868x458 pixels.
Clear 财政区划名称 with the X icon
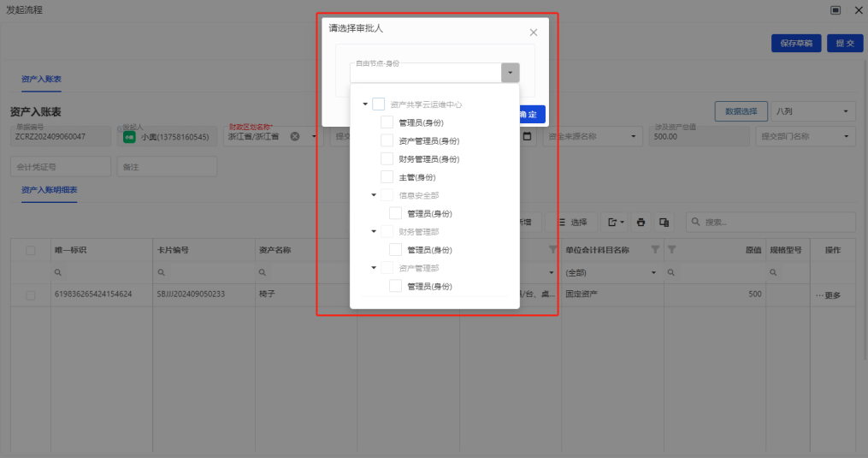pyautogui.click(x=295, y=136)
